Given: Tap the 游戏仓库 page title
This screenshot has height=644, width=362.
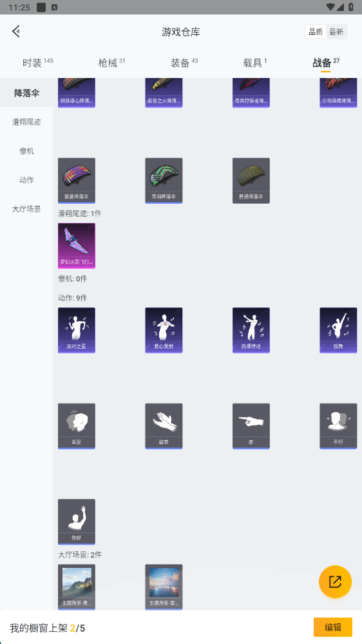Looking at the screenshot, I should (181, 32).
